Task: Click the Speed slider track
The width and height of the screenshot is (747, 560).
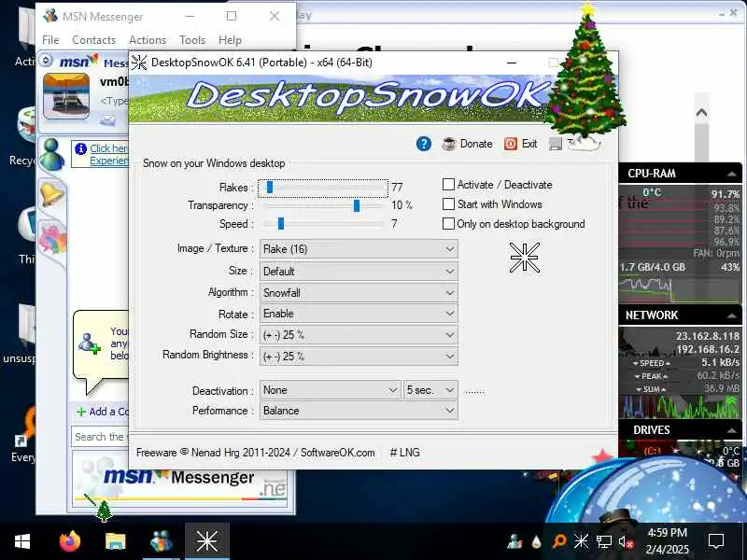Action: click(323, 223)
